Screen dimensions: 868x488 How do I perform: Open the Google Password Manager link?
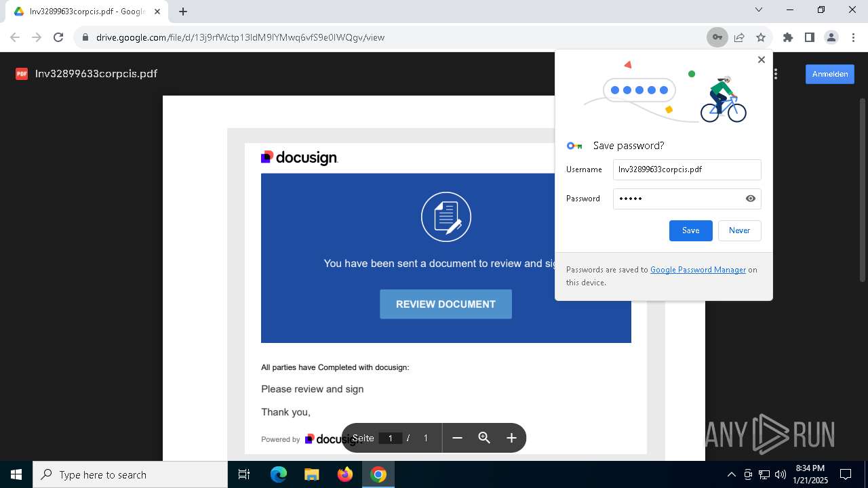pyautogui.click(x=698, y=270)
